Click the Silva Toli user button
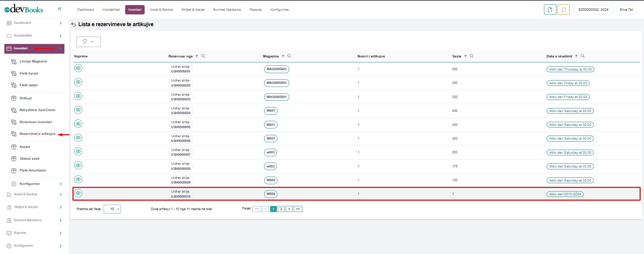The height and width of the screenshot is (254, 644). (626, 10)
